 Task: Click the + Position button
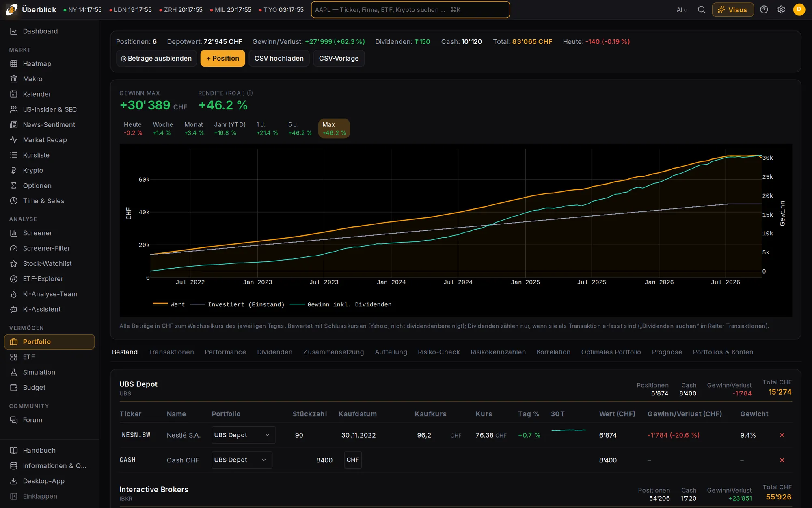[x=223, y=59]
